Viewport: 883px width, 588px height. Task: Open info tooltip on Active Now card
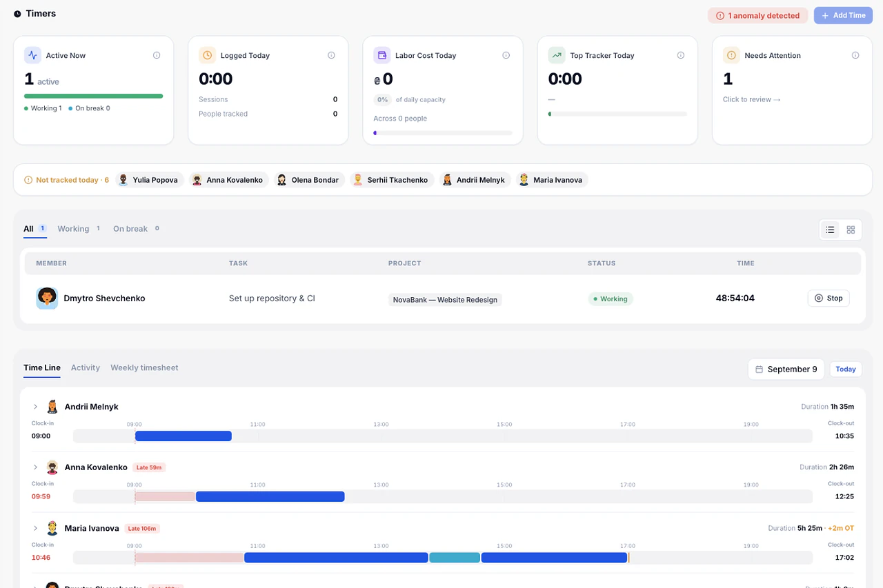[x=157, y=55]
